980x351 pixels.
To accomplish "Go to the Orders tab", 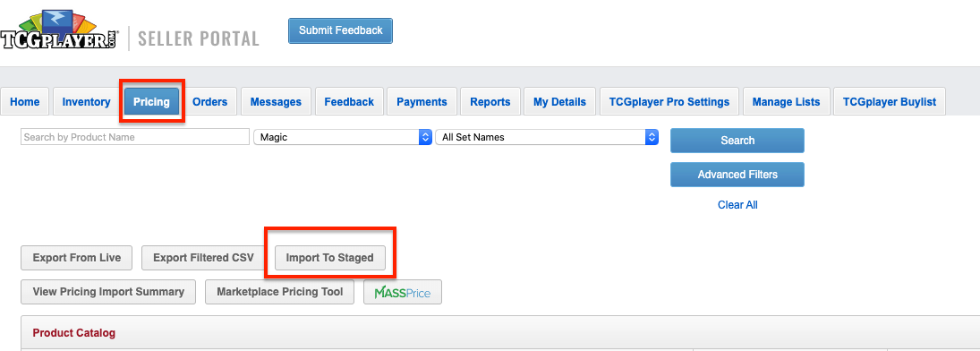I will point(210,102).
